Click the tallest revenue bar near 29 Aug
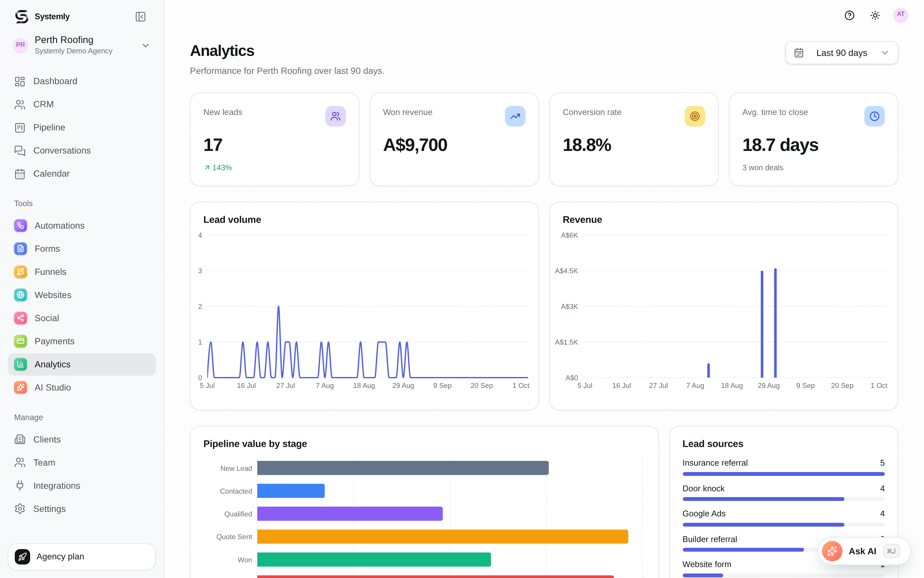 coord(775,323)
